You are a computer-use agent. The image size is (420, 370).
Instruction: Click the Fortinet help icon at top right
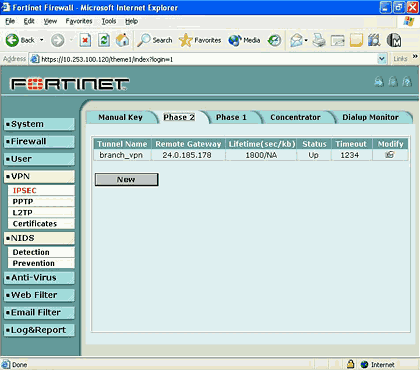click(x=407, y=82)
